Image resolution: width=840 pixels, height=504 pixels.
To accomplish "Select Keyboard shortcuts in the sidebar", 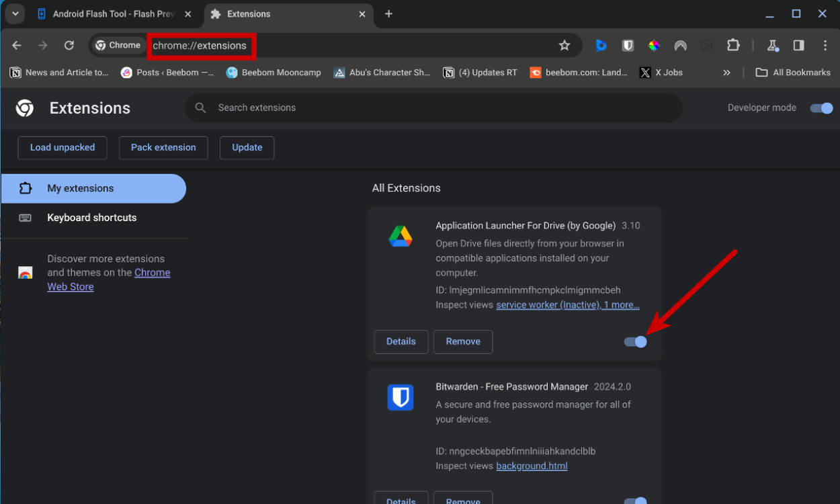I will coord(91,217).
